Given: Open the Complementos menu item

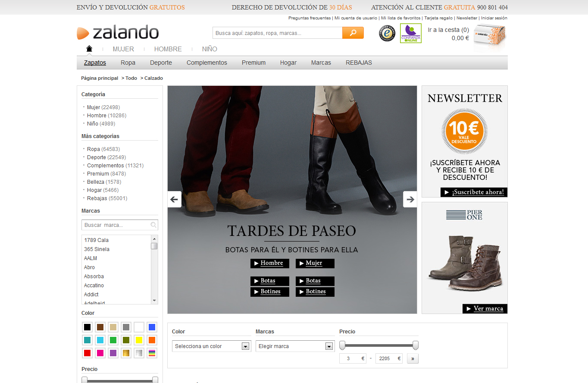Looking at the screenshot, I should [x=207, y=63].
